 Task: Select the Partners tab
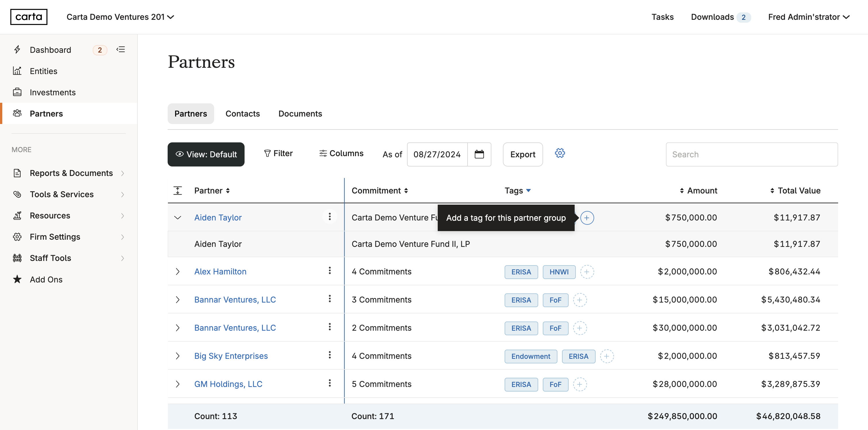tap(191, 114)
